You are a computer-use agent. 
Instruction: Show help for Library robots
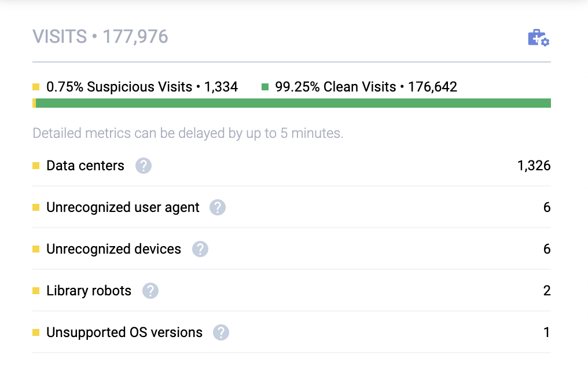point(150,291)
